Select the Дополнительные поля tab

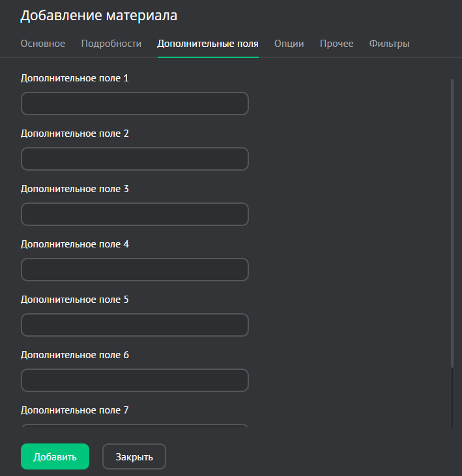(x=208, y=44)
